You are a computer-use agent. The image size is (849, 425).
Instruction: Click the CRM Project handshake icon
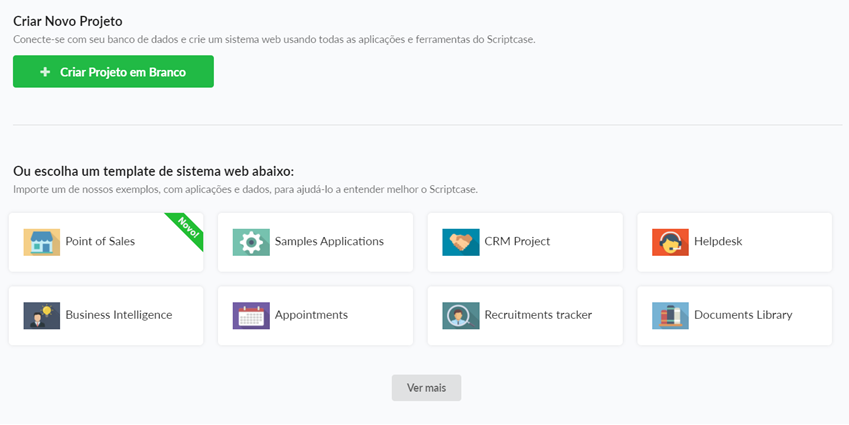(x=461, y=242)
